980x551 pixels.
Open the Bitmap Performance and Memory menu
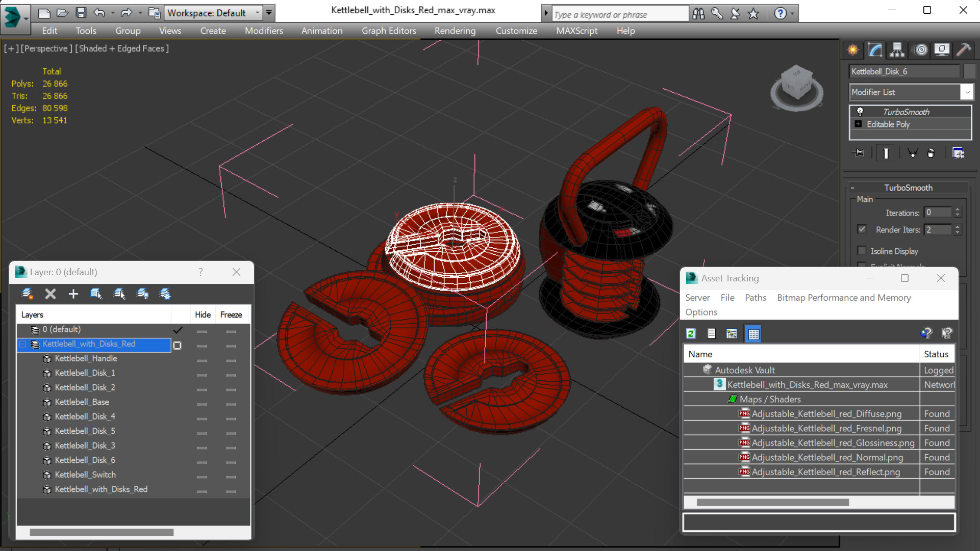843,298
